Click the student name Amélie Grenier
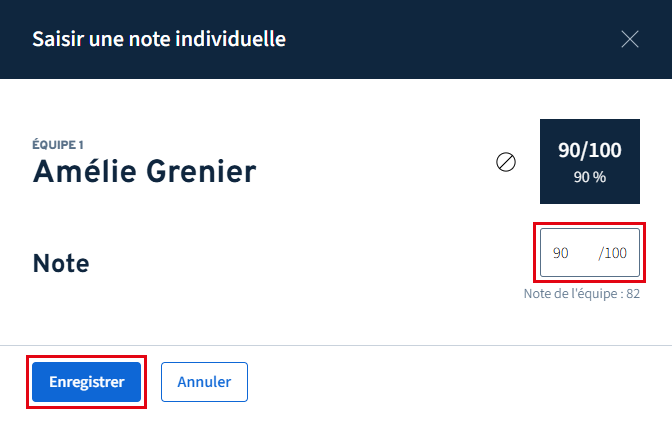672x424 pixels. pos(144,172)
